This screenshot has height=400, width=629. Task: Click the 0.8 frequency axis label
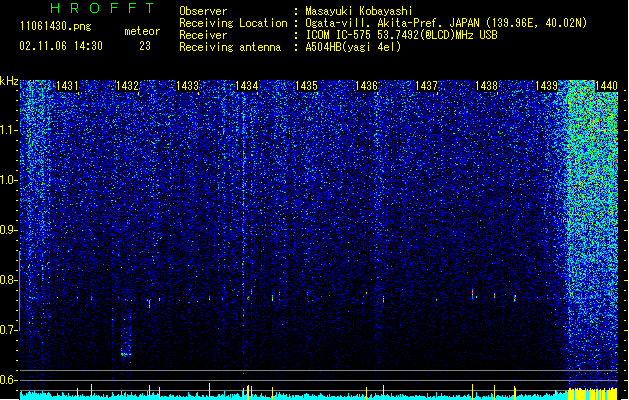point(8,280)
